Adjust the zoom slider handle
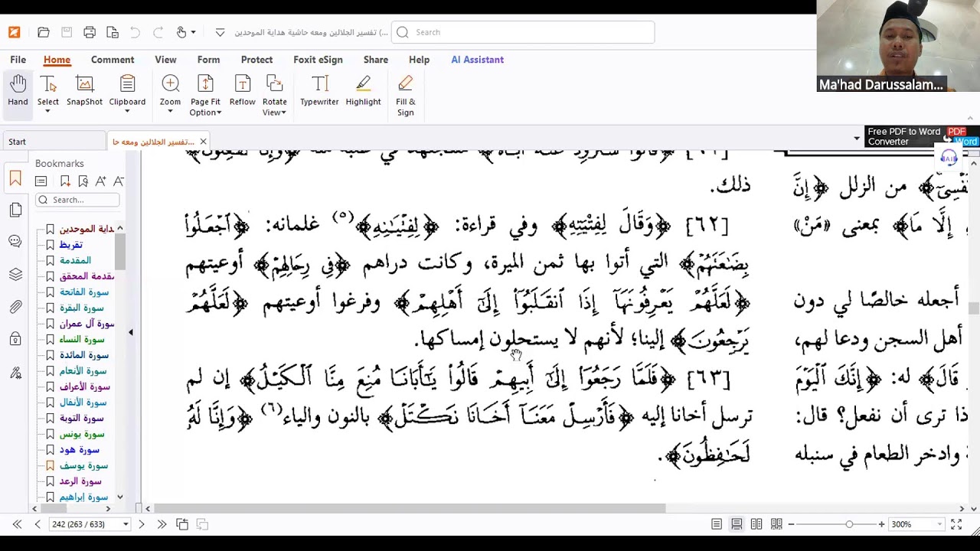 (849, 524)
